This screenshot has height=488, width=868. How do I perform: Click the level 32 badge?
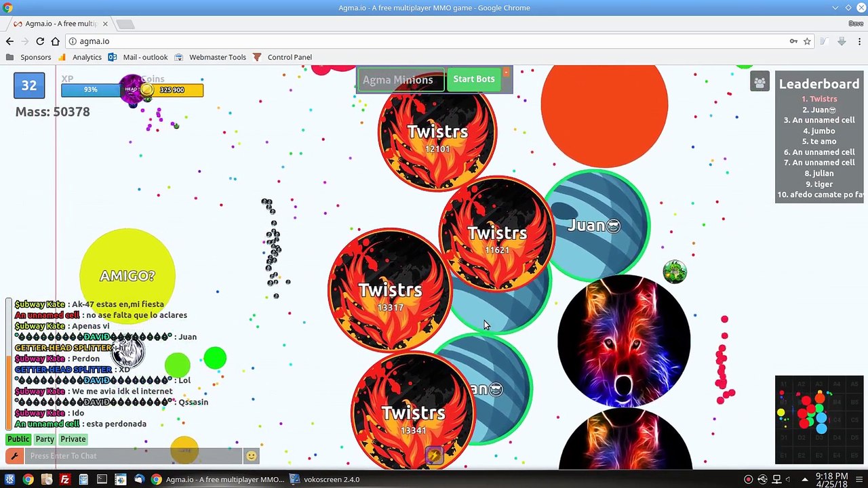(x=29, y=85)
